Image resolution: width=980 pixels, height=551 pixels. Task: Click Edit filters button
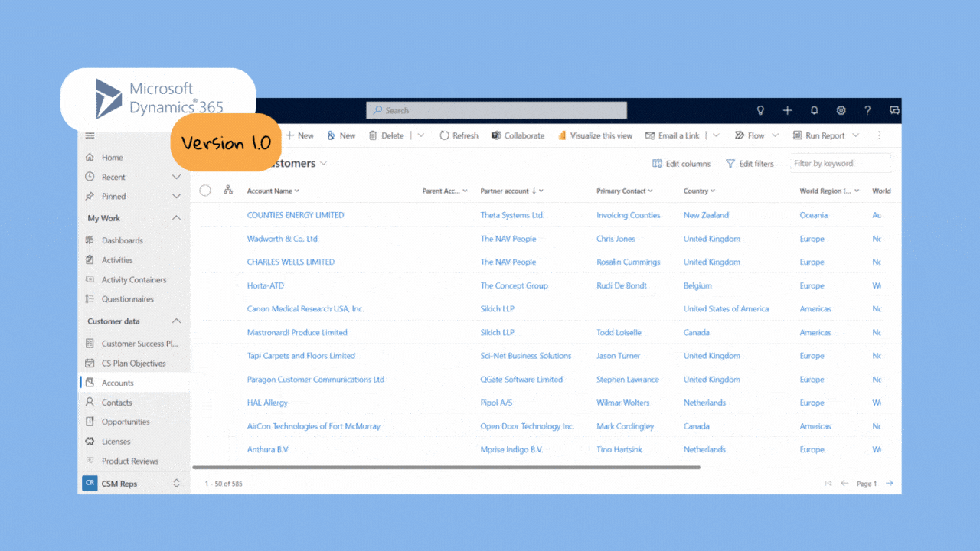click(750, 164)
